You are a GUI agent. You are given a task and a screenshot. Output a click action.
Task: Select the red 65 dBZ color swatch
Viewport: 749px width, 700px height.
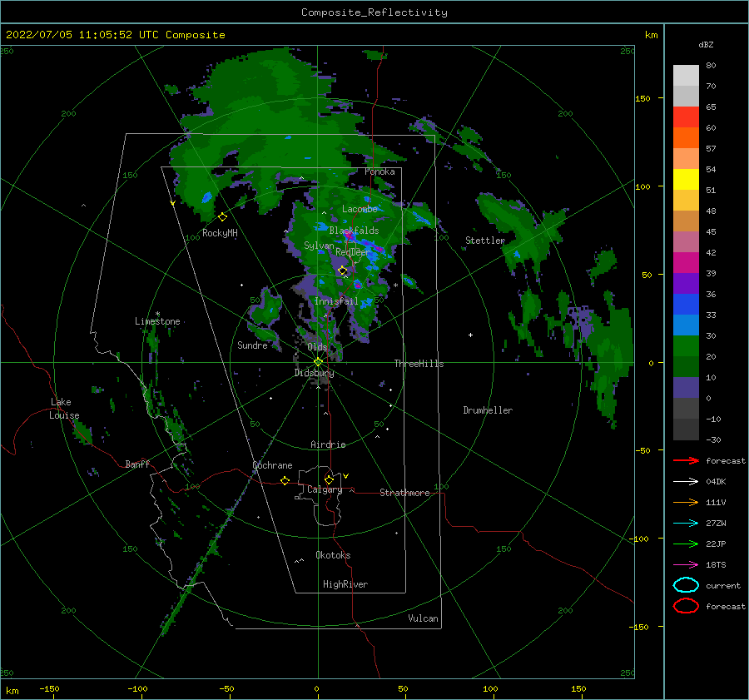(x=686, y=117)
